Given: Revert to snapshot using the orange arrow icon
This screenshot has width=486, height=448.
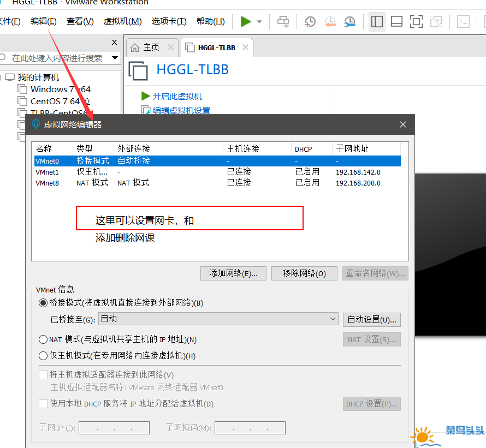Looking at the screenshot, I should 330,22.
